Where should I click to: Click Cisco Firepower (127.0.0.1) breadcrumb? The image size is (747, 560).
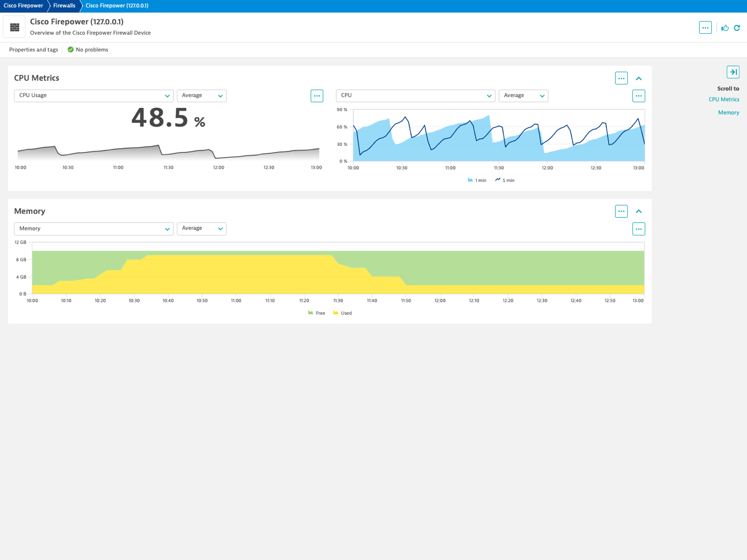117,6
